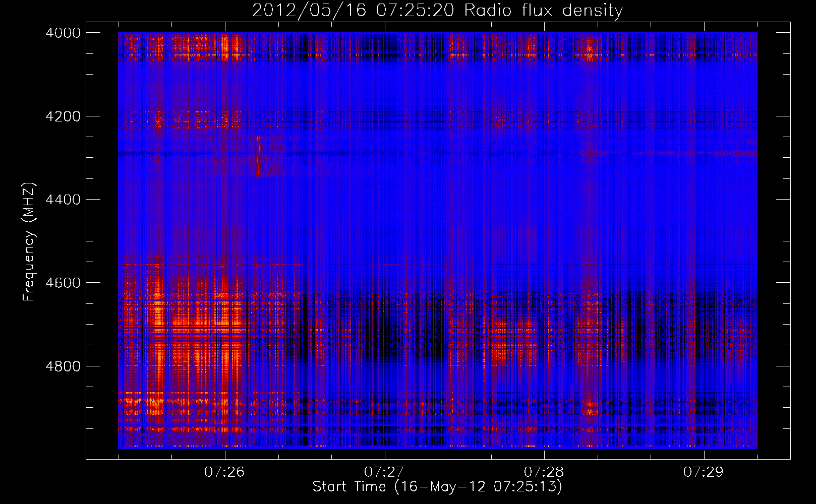Click the 07:28 time tick label
816x504 pixels.
click(544, 472)
